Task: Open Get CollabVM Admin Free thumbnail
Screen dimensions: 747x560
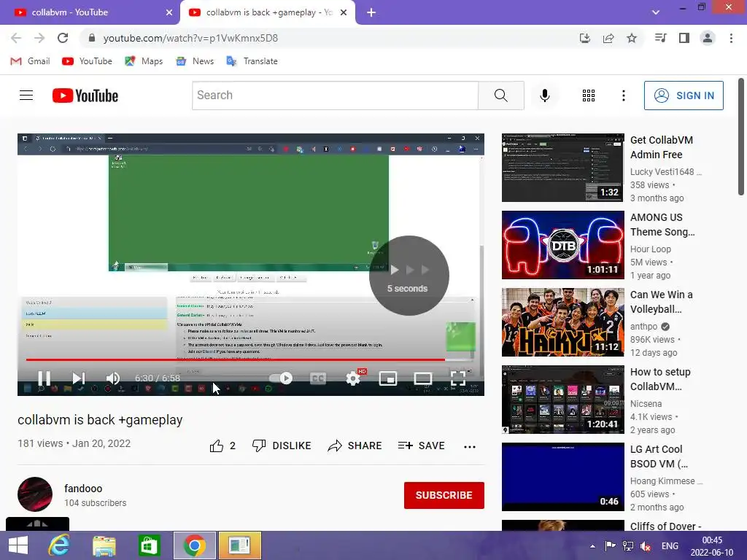Action: tap(562, 168)
